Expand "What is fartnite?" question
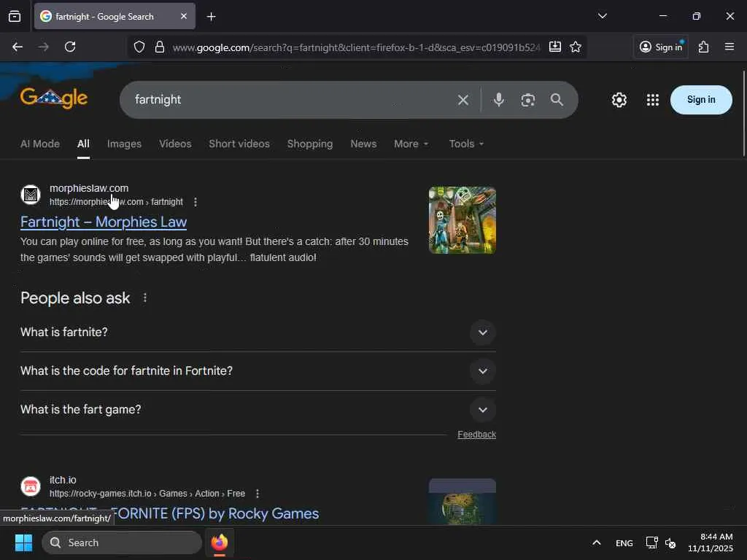The width and height of the screenshot is (747, 560). point(258,332)
